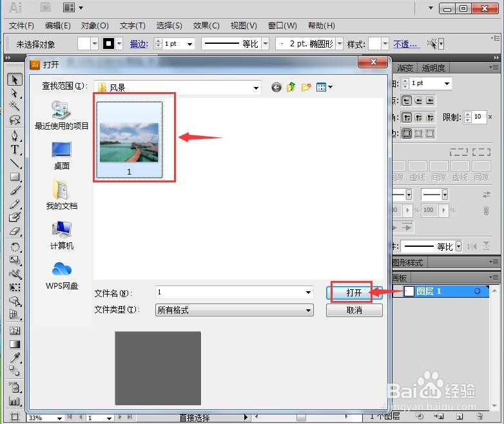Go to My Documents (我的文档)
The width and height of the screenshot is (504, 424).
(x=61, y=195)
